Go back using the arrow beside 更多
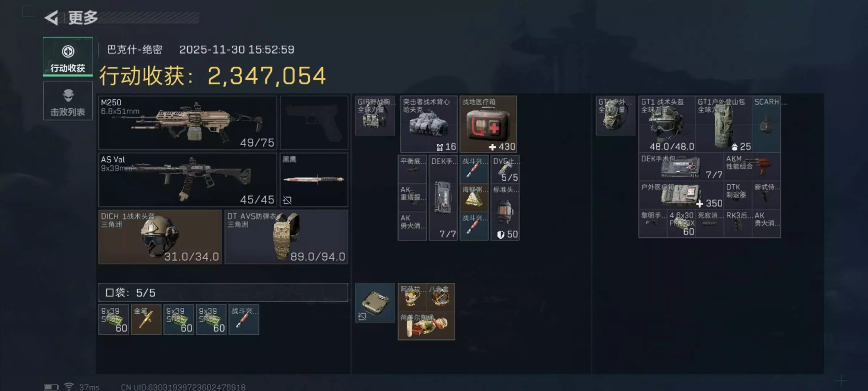This screenshot has width=868, height=391. 52,17
